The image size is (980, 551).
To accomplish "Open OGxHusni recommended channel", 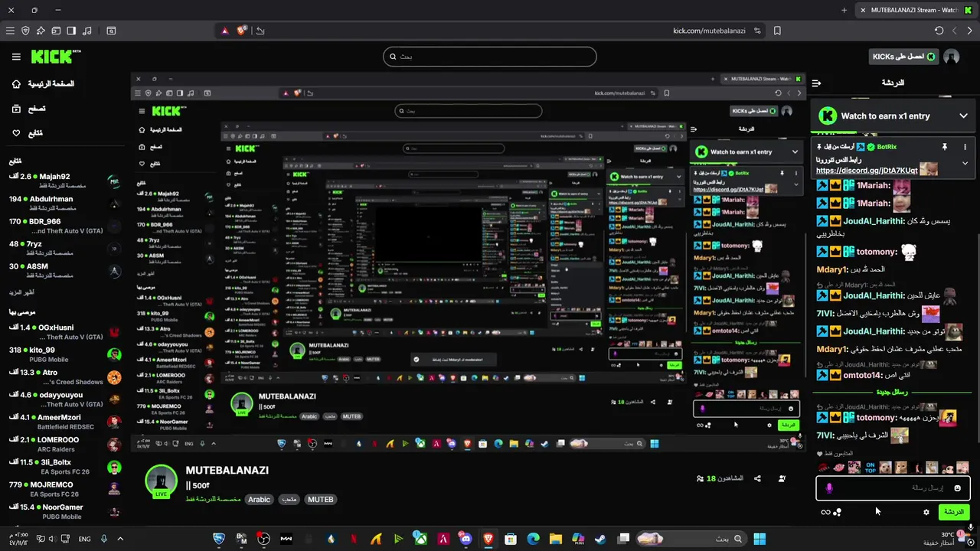I will tap(65, 331).
